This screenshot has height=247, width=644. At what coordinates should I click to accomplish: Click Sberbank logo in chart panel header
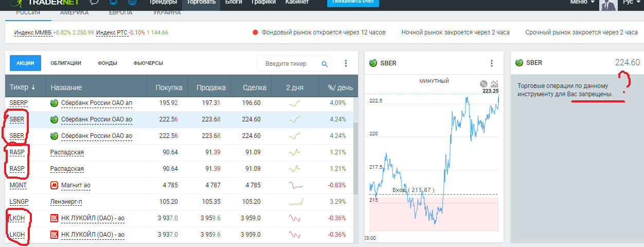coord(373,63)
